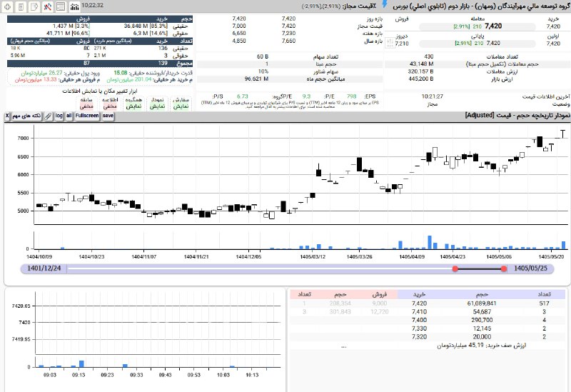This screenshot has height=392, width=571.
Task: Click the trade volume 43.148 M
Action: click(x=422, y=64)
